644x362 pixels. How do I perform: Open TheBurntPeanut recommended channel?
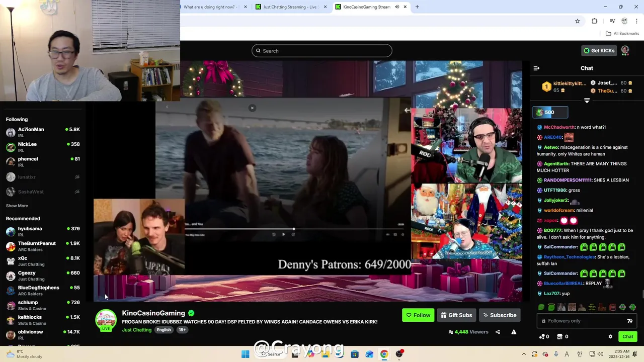[x=43, y=246]
